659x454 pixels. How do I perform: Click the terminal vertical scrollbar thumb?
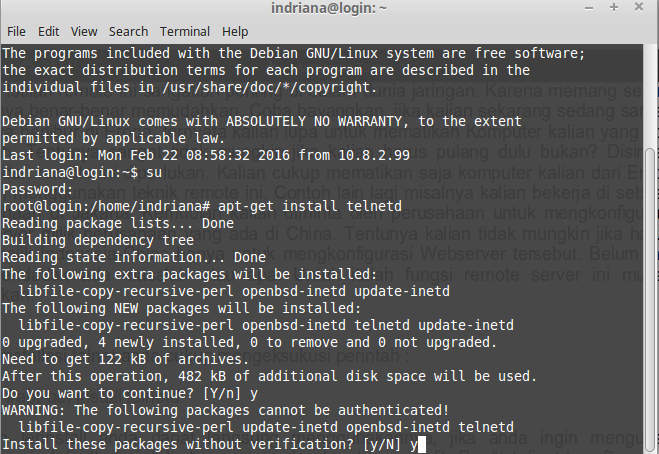click(650, 299)
